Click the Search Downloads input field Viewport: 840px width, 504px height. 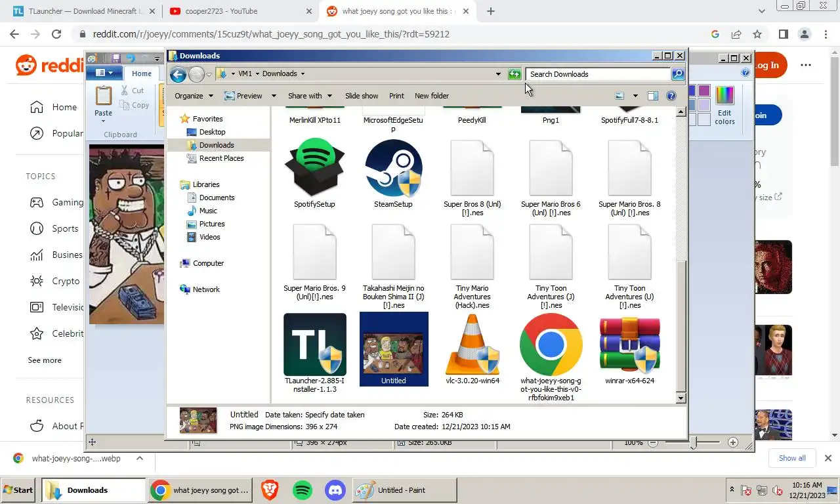tap(598, 74)
